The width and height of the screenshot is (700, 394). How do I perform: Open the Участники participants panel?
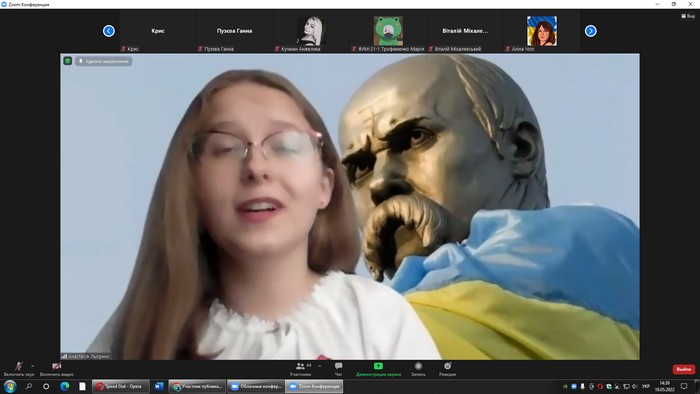click(300, 369)
